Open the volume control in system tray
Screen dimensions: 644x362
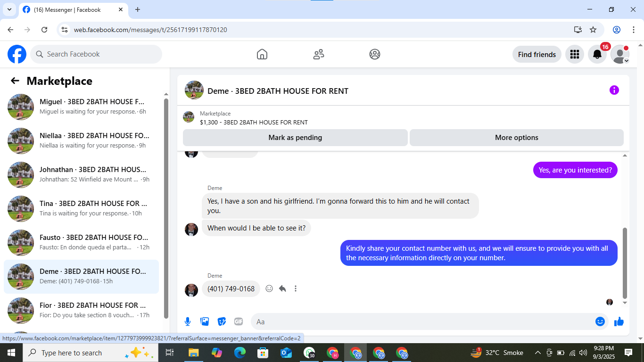point(584,353)
